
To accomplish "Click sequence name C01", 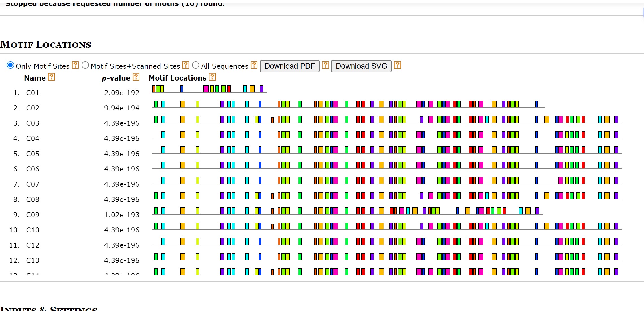I will click(x=32, y=93).
